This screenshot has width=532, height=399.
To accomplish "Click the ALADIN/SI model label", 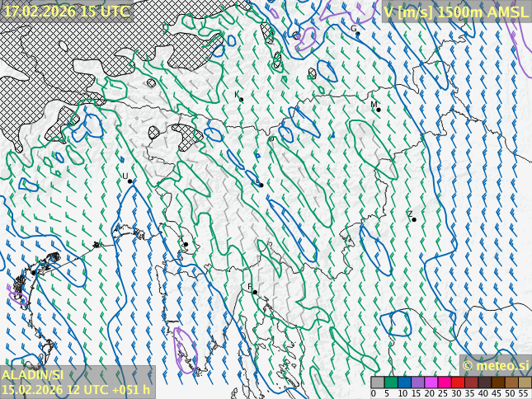I will tap(33, 375).
